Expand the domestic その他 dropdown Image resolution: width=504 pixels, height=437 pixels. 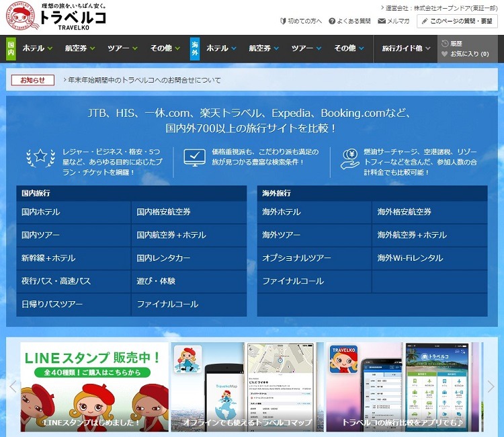[165, 48]
